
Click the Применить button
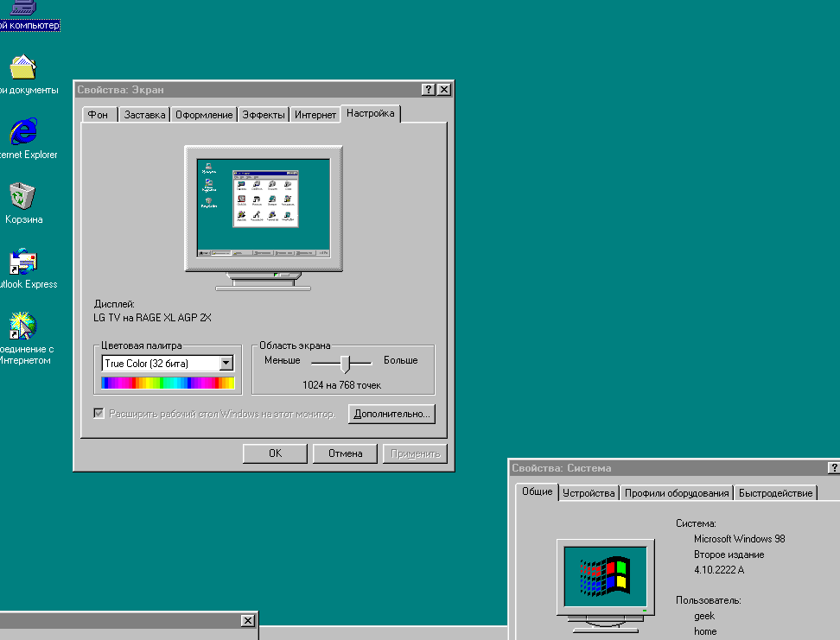[x=415, y=453]
